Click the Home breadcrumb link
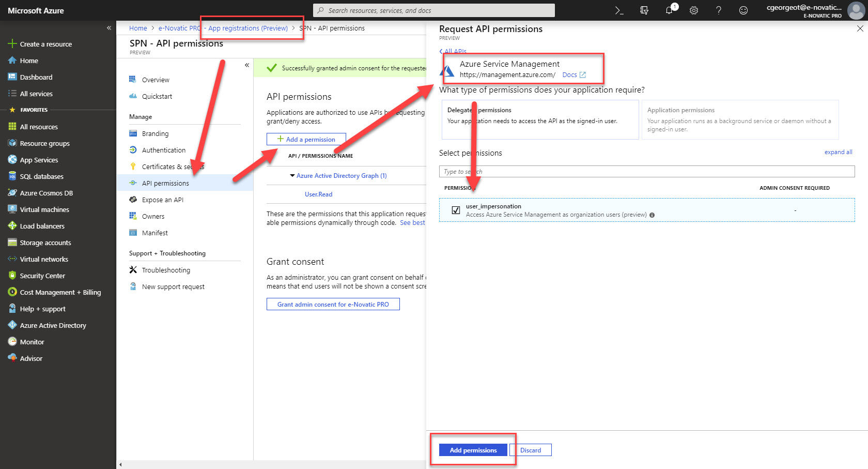The image size is (868, 469). click(x=138, y=28)
